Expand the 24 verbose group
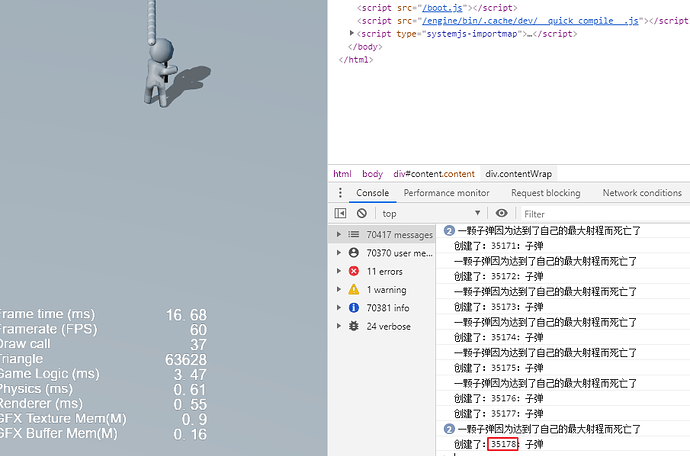690x456 pixels. coord(338,326)
